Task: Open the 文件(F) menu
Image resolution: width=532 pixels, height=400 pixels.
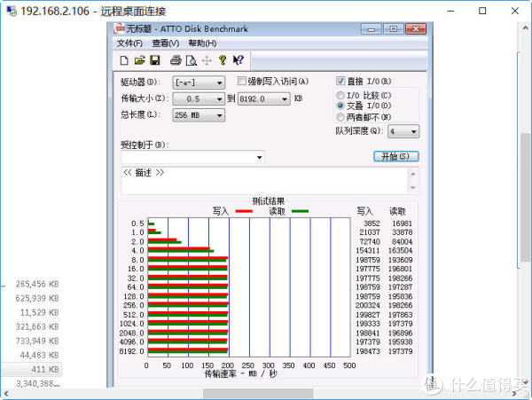Action: coord(129,43)
